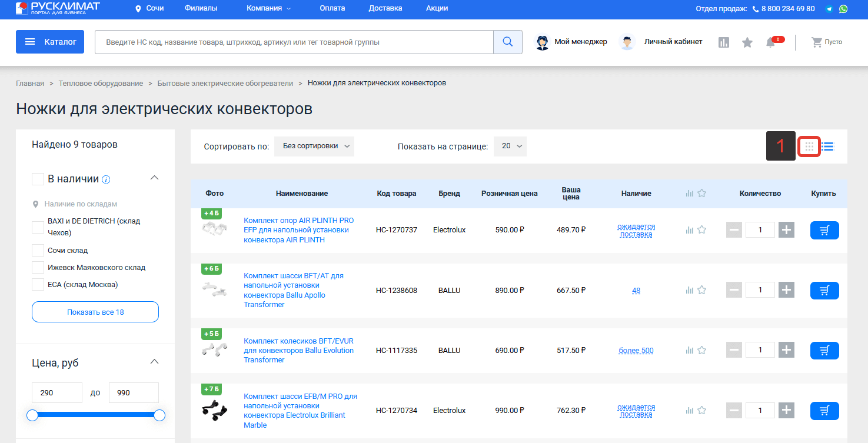Screen dimensions: 868x443
Task: Open the Сортировать по dropdown
Action: [x=314, y=146]
